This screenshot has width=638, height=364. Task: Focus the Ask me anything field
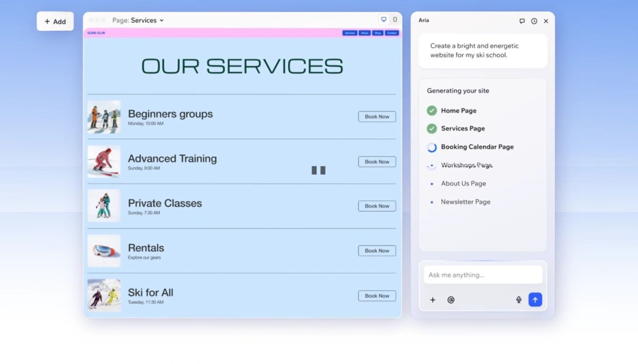483,275
